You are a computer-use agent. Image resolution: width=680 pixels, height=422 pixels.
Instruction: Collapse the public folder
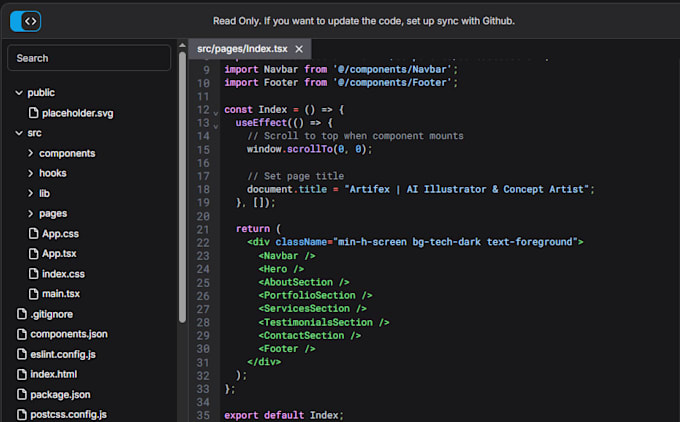pyautogui.click(x=19, y=93)
